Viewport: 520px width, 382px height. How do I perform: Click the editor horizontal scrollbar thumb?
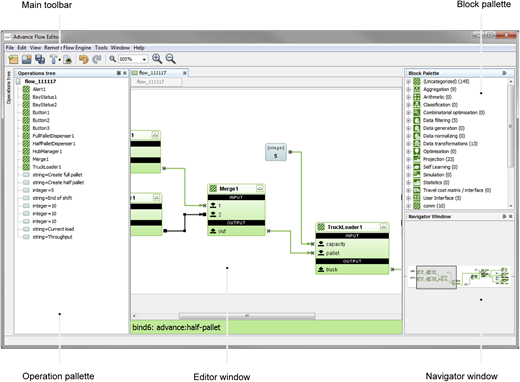[247, 315]
